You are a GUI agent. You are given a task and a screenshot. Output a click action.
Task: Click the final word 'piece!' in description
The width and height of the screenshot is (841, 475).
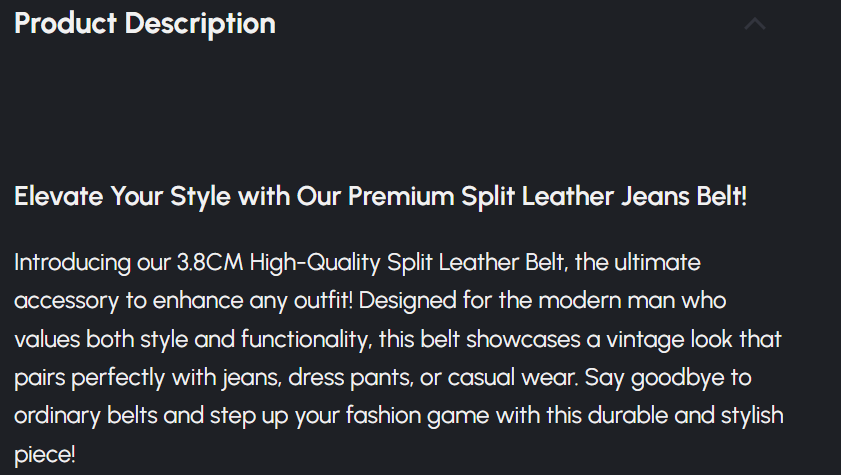point(45,453)
